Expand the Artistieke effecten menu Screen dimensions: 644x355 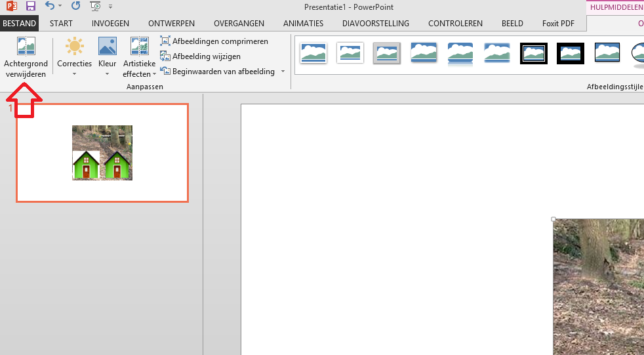(139, 57)
